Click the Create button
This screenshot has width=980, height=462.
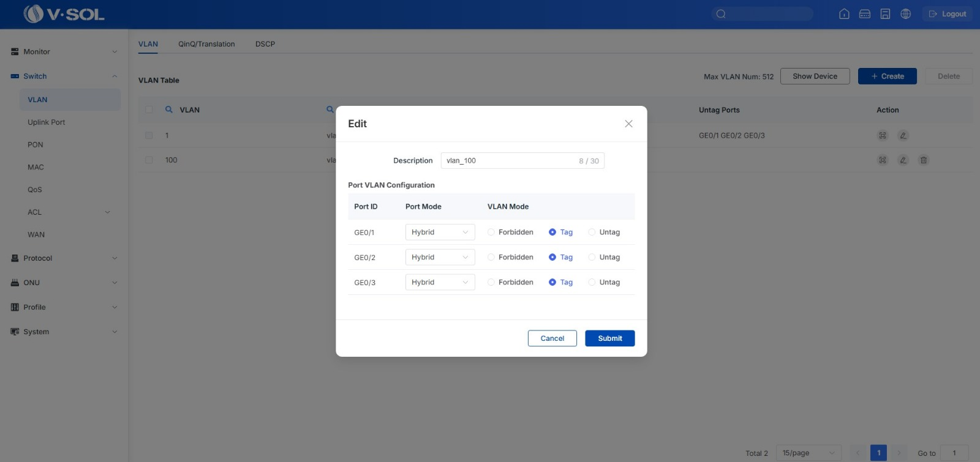[888, 76]
